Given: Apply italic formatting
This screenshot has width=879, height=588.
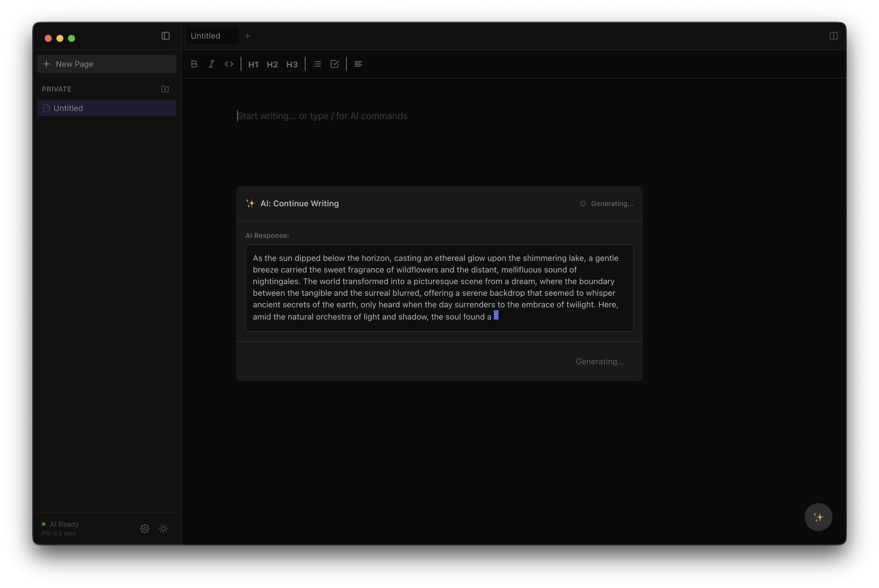Looking at the screenshot, I should point(211,64).
